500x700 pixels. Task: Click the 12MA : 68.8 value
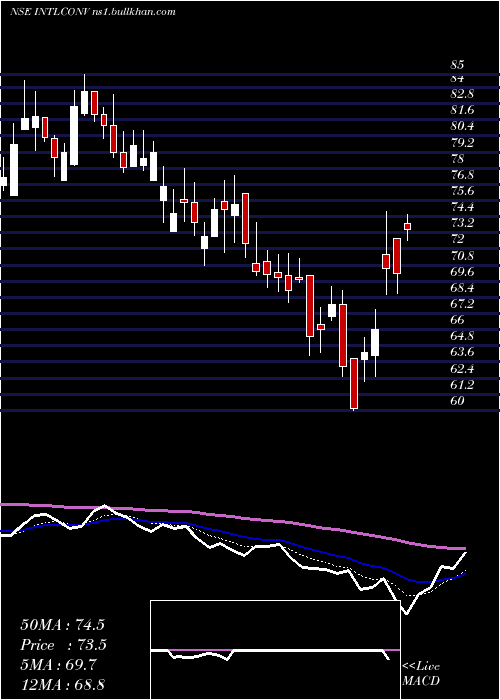(x=62, y=685)
